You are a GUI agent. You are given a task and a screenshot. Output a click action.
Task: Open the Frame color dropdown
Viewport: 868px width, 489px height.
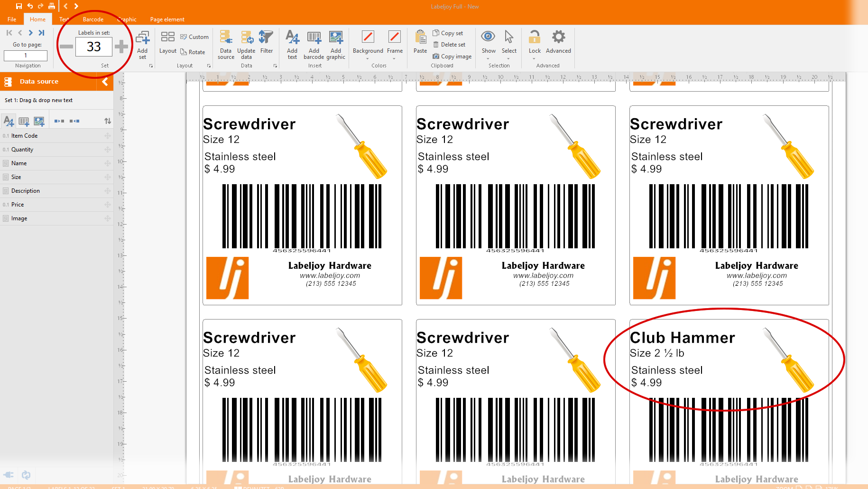click(395, 45)
